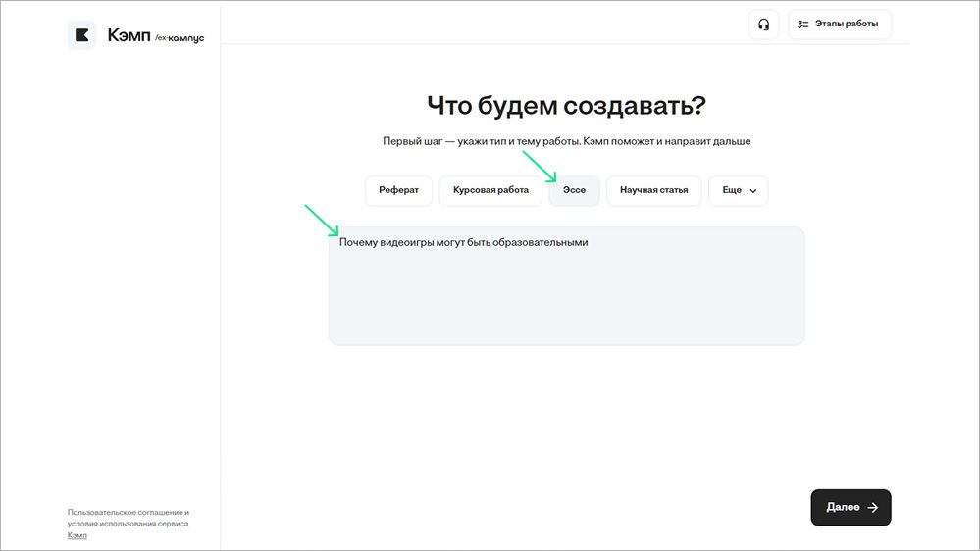Image resolution: width=980 pixels, height=551 pixels.
Task: Follow the underlined Кэмп link in footer
Action: tap(77, 535)
